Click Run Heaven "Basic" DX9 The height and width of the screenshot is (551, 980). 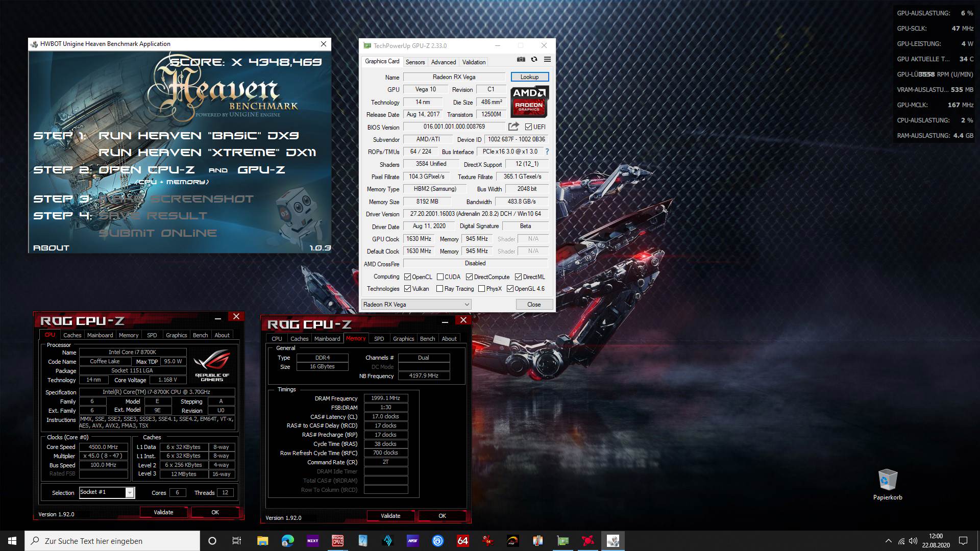pos(199,136)
